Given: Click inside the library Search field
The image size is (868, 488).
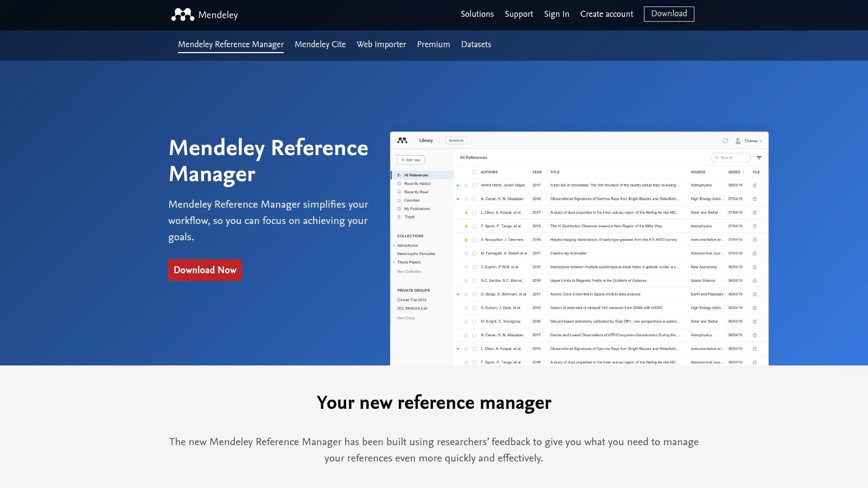Looking at the screenshot, I should click(x=730, y=157).
